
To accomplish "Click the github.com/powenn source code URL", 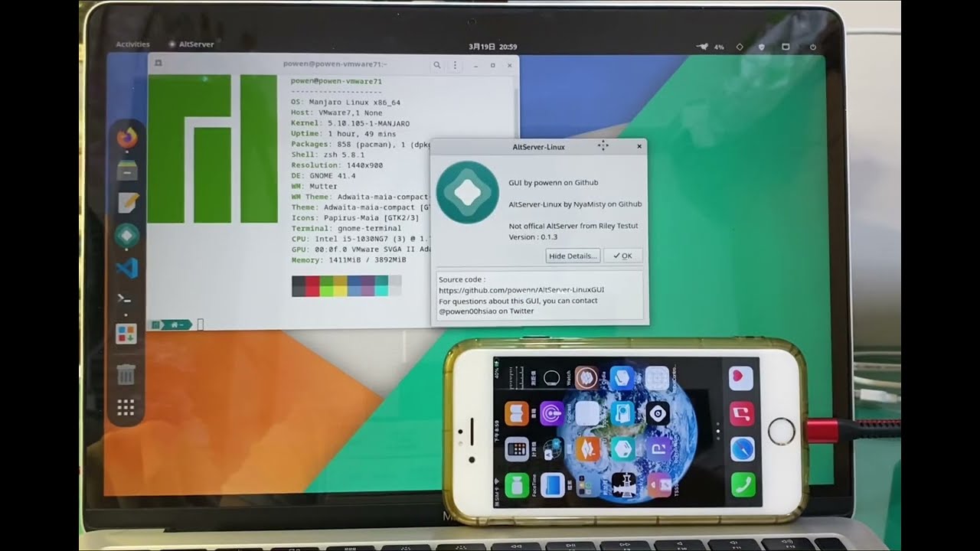I will (x=521, y=291).
